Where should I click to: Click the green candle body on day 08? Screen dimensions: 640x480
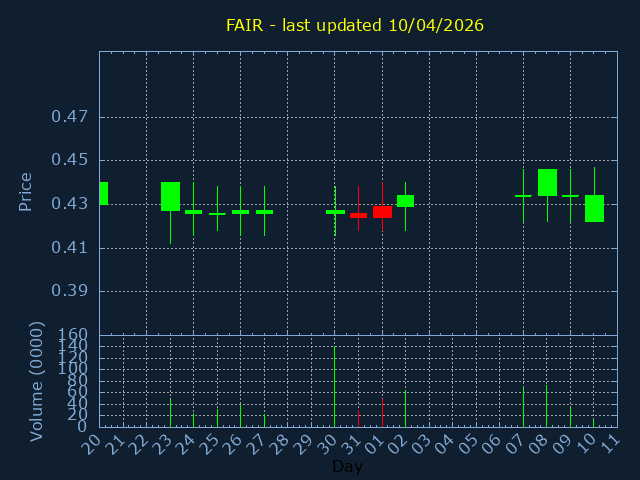click(547, 182)
